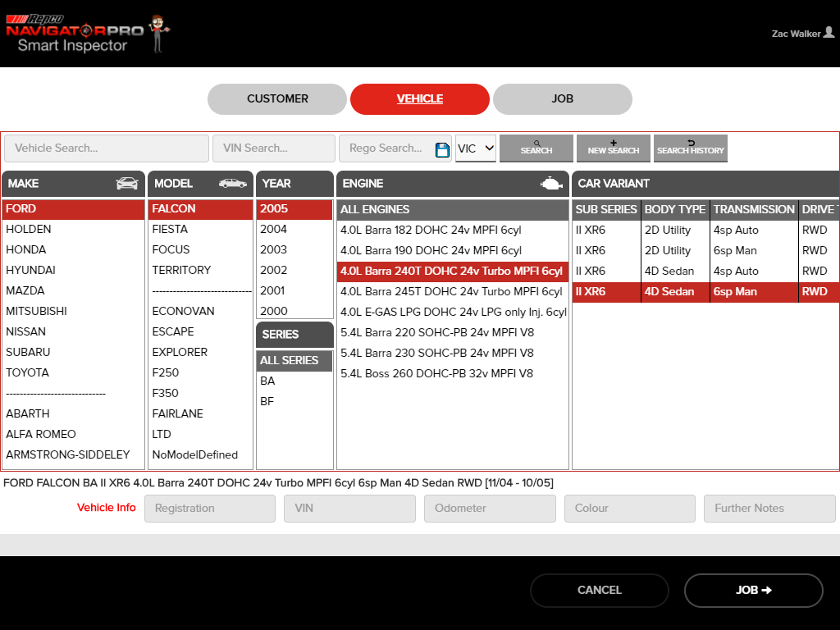Click the Odometer input field
840x630 pixels.
pyautogui.click(x=491, y=509)
